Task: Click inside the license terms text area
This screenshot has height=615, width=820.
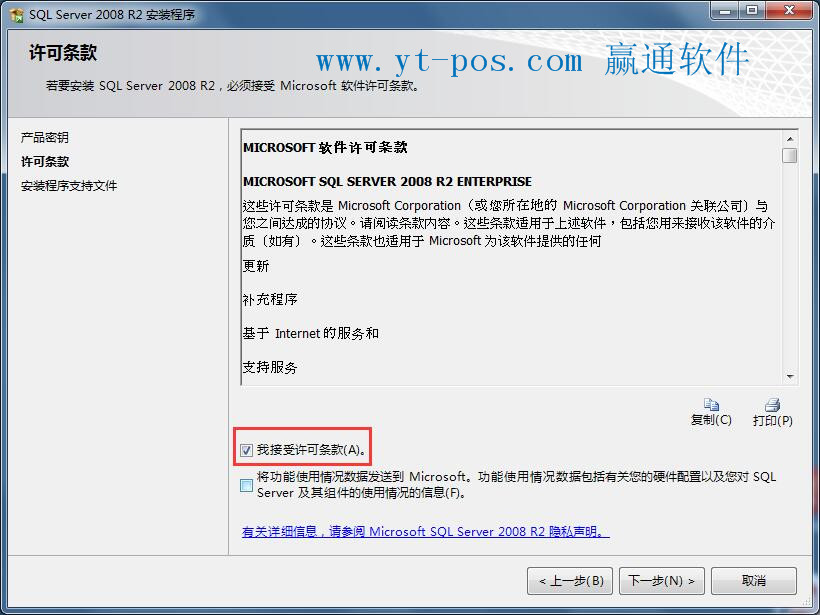Action: pos(511,257)
